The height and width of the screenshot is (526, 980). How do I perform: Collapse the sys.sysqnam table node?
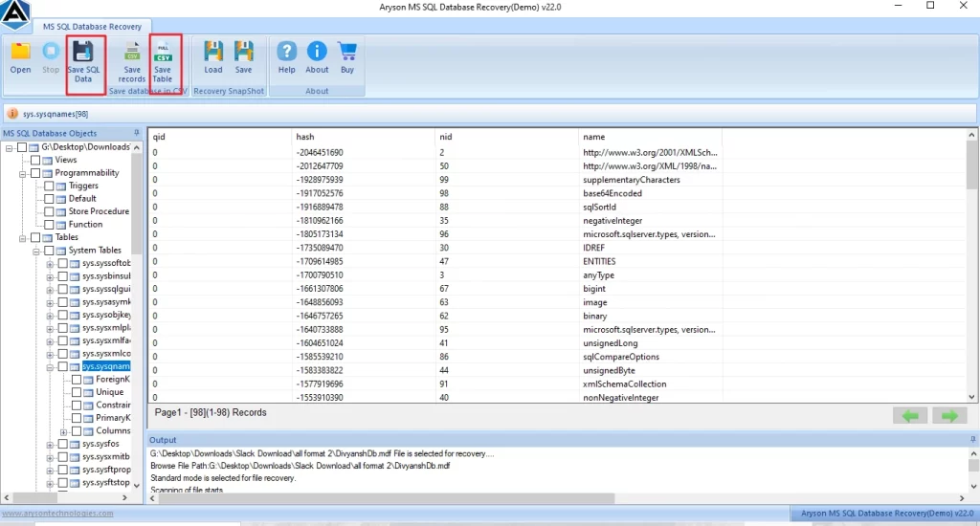click(x=50, y=367)
